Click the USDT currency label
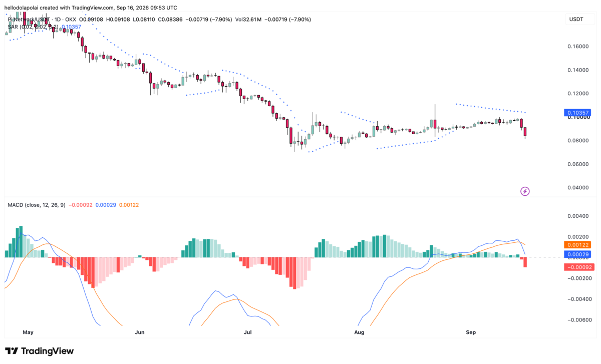601x364 pixels. pyautogui.click(x=575, y=19)
